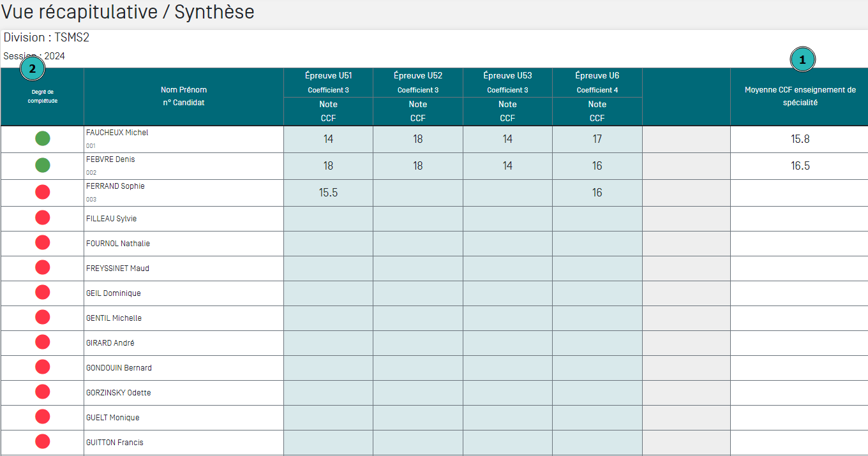Click green status dot for FAUCHEUX Michel
This screenshot has height=456, width=868.
click(42, 138)
